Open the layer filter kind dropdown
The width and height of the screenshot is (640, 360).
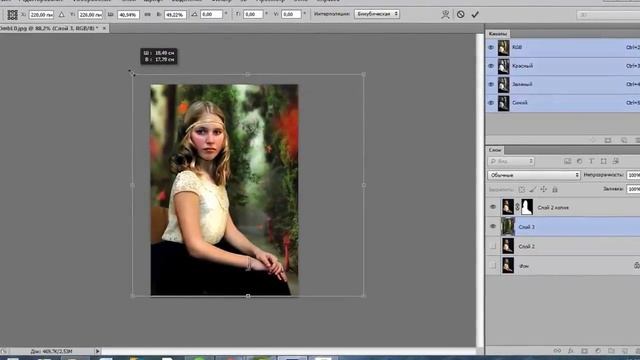pos(511,161)
